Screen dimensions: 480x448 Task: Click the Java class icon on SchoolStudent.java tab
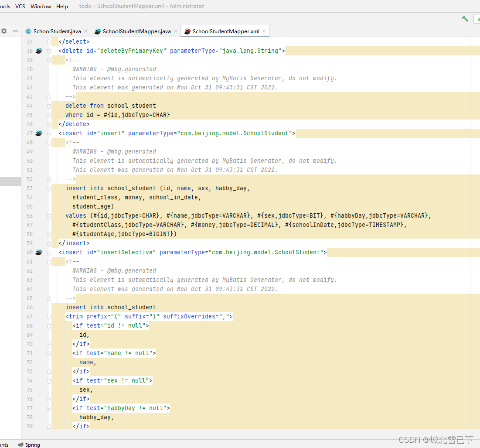point(28,31)
